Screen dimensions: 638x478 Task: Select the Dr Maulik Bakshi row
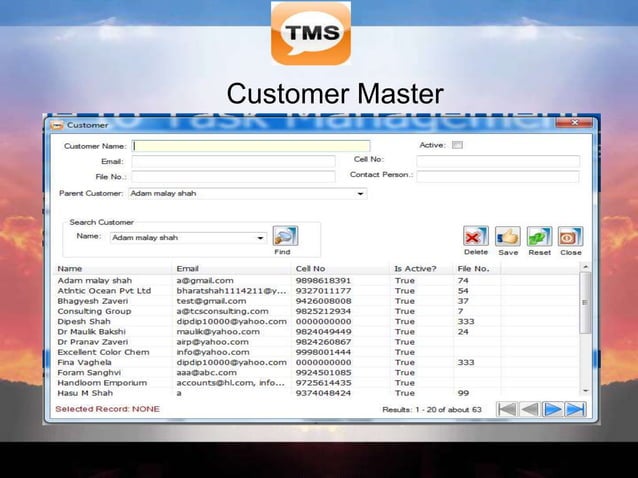[316, 332]
